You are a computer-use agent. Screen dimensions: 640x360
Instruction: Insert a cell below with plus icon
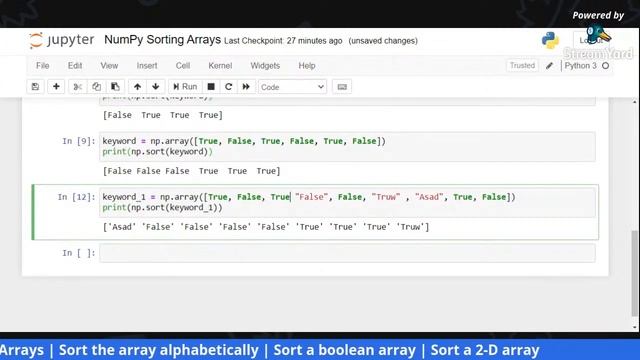56,87
